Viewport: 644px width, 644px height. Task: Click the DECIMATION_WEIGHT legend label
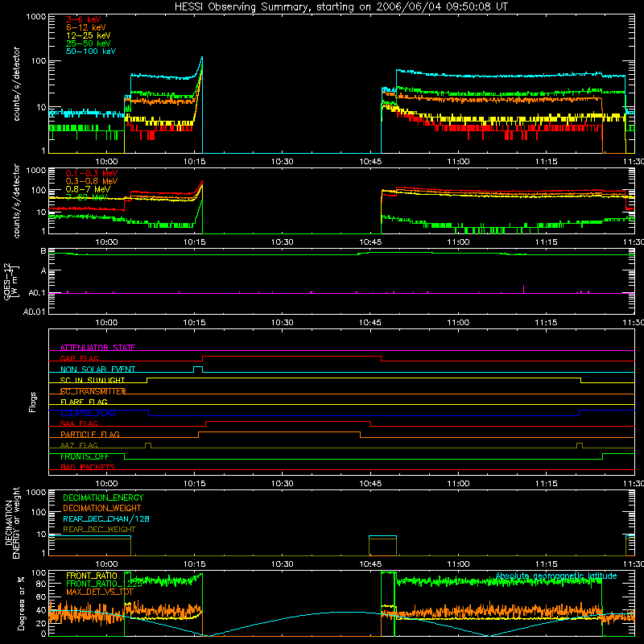pyautogui.click(x=102, y=508)
